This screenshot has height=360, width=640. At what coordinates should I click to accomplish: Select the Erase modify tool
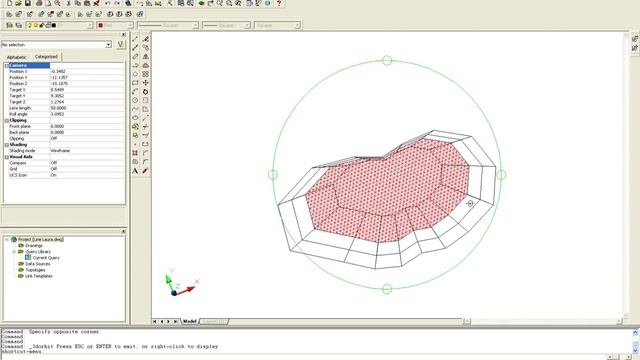(146, 39)
